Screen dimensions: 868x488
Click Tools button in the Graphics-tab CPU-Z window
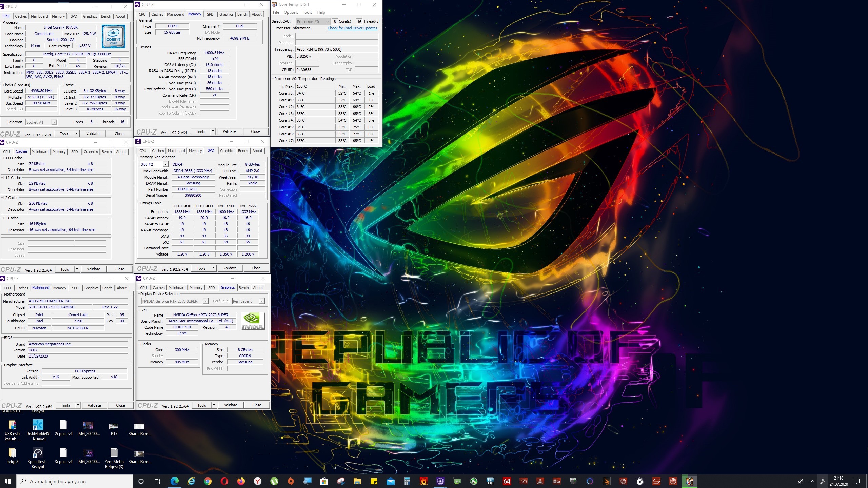202,405
